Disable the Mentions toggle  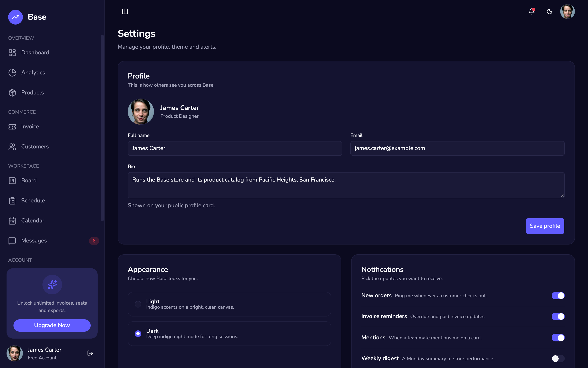[x=558, y=338]
